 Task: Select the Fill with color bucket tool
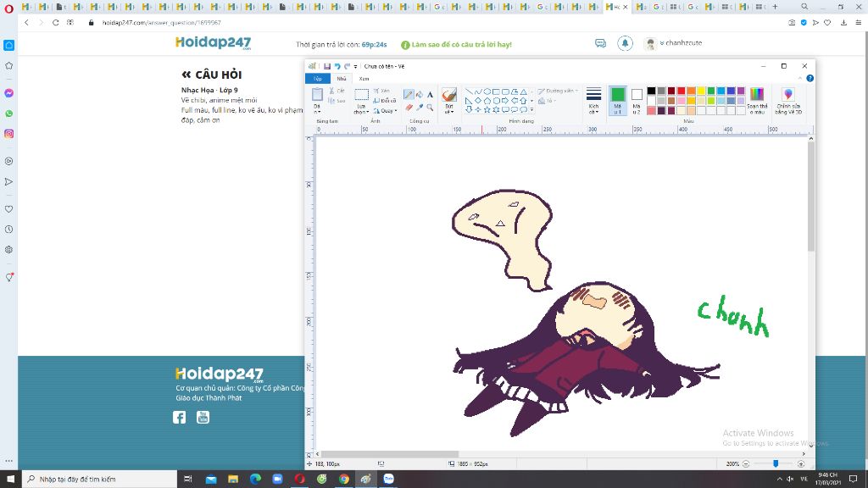419,95
